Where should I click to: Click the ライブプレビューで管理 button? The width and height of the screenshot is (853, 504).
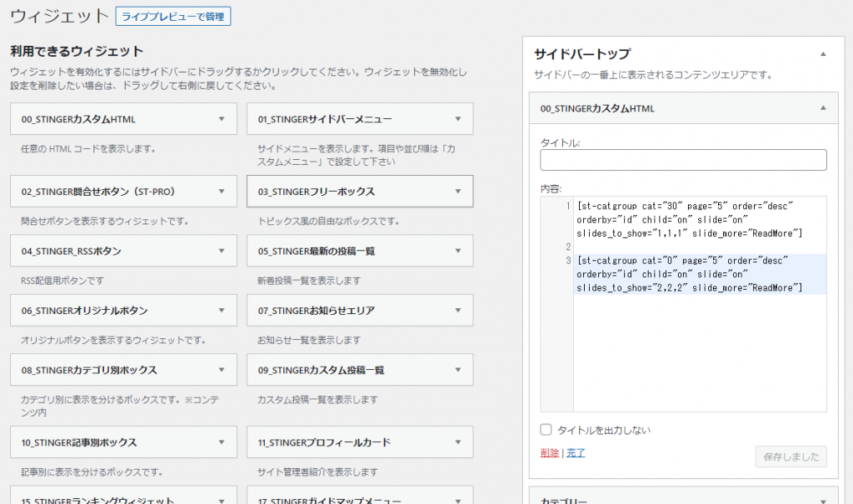[173, 16]
